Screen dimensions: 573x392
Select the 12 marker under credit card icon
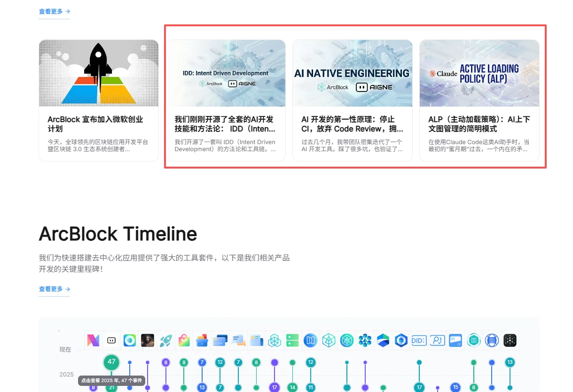(220, 362)
